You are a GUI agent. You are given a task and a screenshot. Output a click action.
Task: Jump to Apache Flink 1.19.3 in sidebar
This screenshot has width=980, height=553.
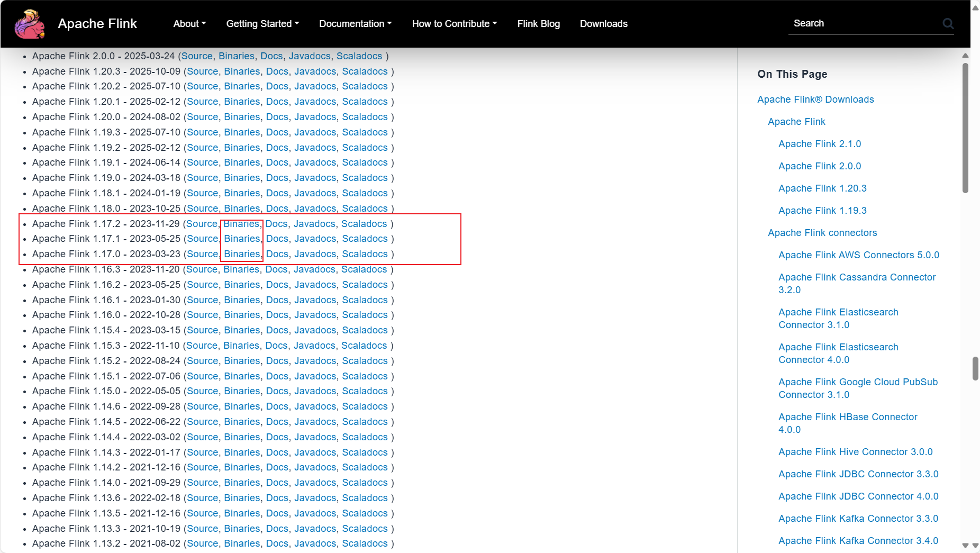(x=822, y=211)
